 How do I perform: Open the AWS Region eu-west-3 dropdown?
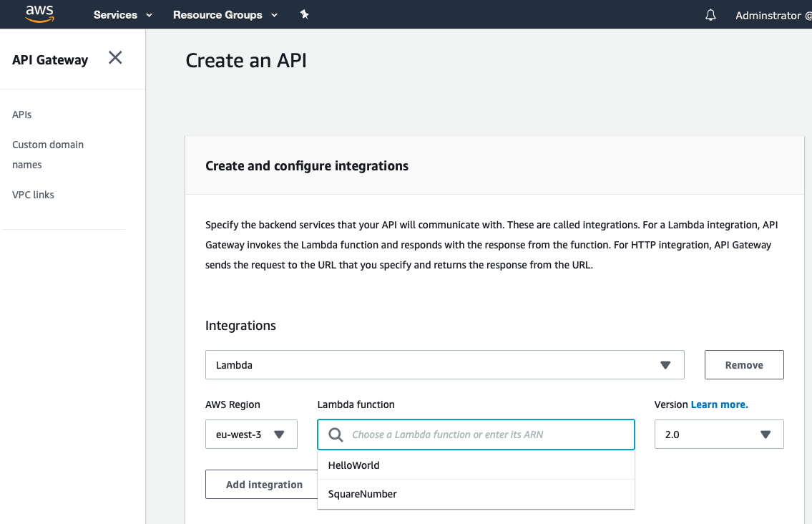pyautogui.click(x=251, y=435)
